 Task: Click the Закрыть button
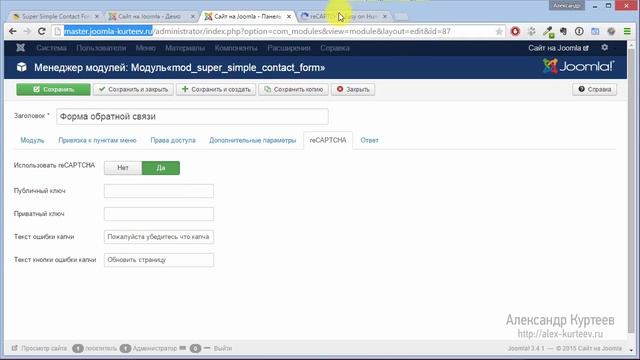click(353, 89)
